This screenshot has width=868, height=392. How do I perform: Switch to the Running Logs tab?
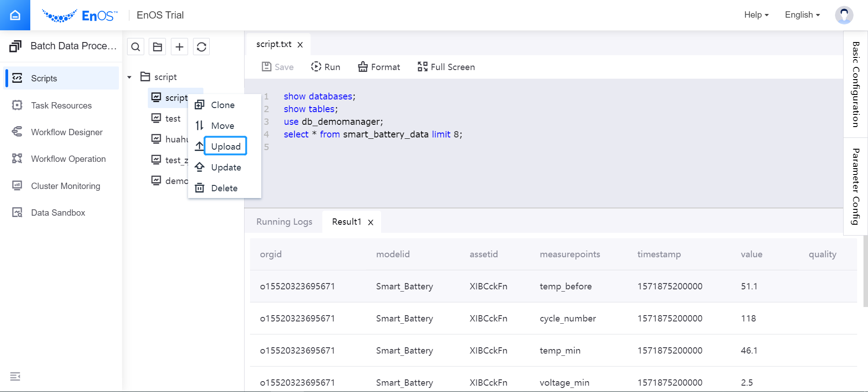(x=284, y=222)
